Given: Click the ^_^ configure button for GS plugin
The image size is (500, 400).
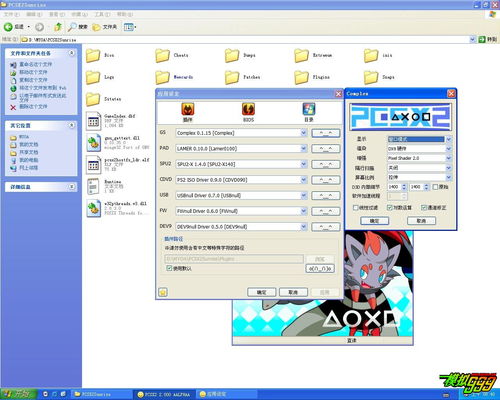Looking at the screenshot, I should 326,133.
